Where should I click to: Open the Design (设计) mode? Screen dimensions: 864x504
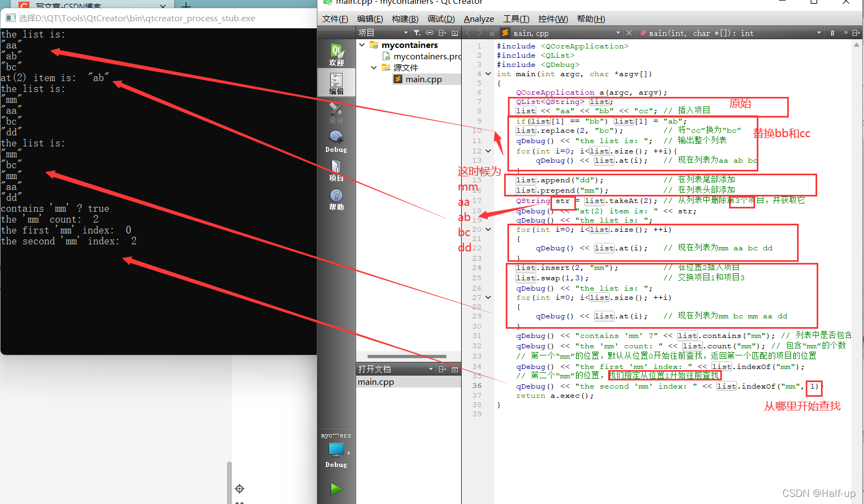(x=336, y=112)
